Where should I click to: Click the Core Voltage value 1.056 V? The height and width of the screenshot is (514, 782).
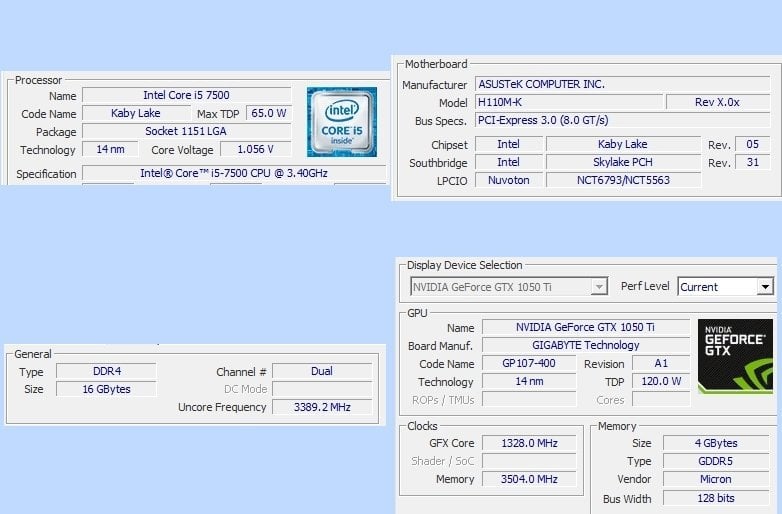click(x=255, y=149)
